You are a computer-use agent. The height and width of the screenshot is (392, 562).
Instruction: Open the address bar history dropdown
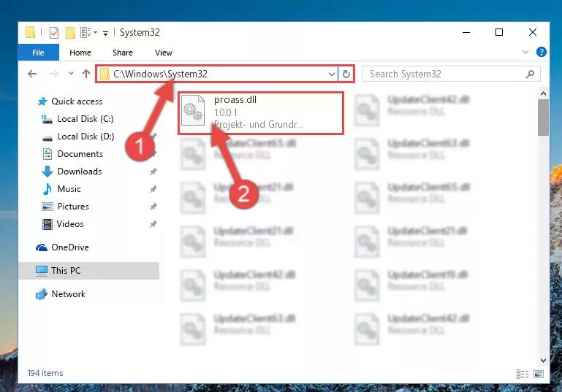click(x=332, y=74)
